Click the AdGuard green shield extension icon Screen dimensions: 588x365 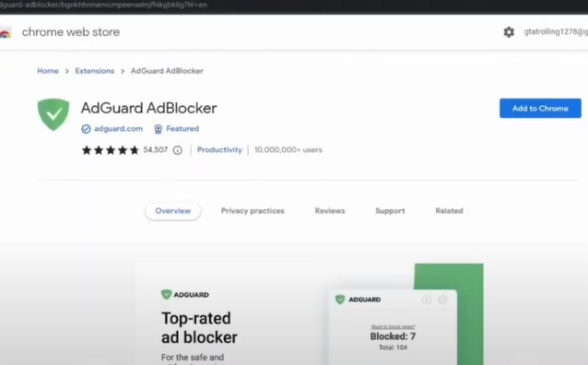pos(53,114)
